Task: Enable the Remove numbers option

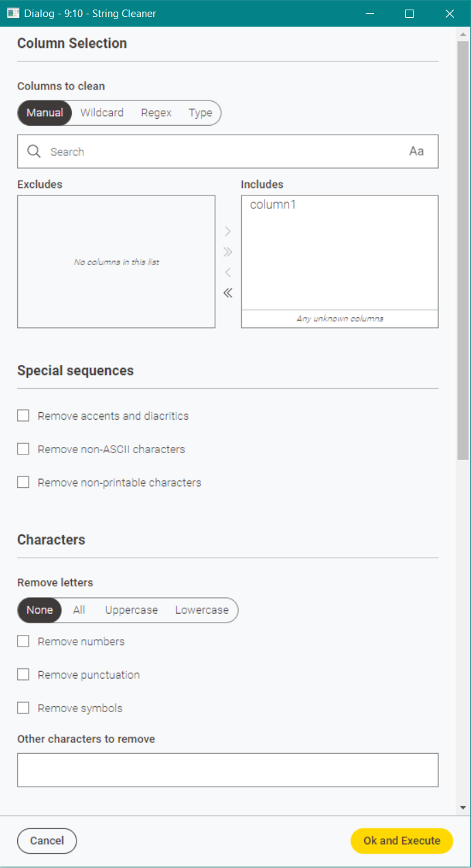Action: (23, 641)
